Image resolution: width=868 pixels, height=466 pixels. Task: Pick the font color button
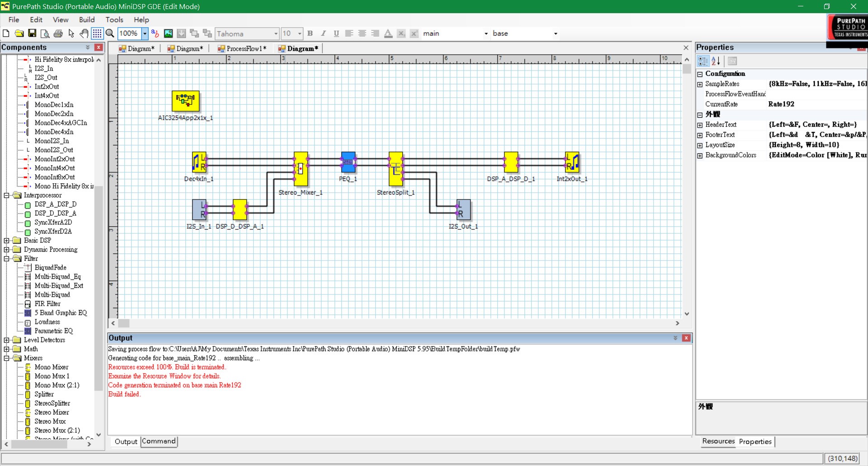pos(388,33)
